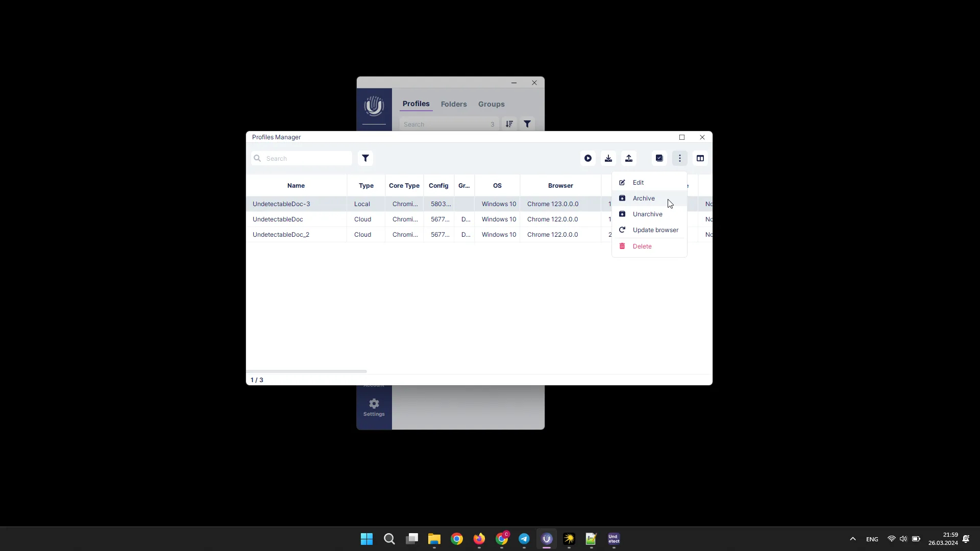Click Update browser in context menu
980x551 pixels.
pyautogui.click(x=655, y=230)
